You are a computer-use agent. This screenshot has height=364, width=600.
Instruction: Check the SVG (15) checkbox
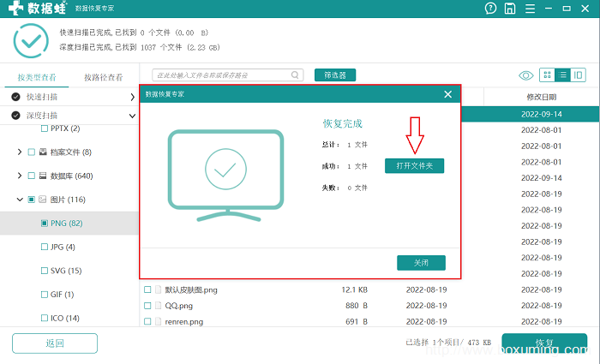[45, 271]
